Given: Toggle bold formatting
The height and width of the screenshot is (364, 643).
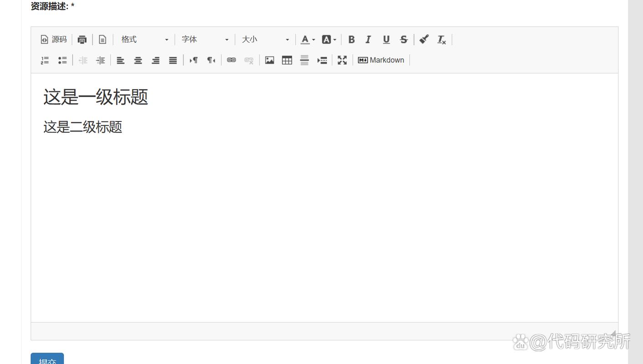Looking at the screenshot, I should (x=351, y=40).
